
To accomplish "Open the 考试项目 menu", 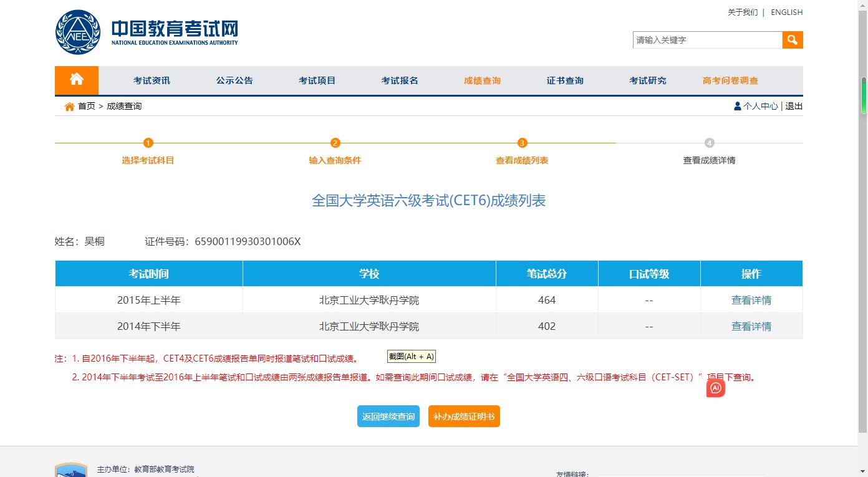I will point(317,80).
